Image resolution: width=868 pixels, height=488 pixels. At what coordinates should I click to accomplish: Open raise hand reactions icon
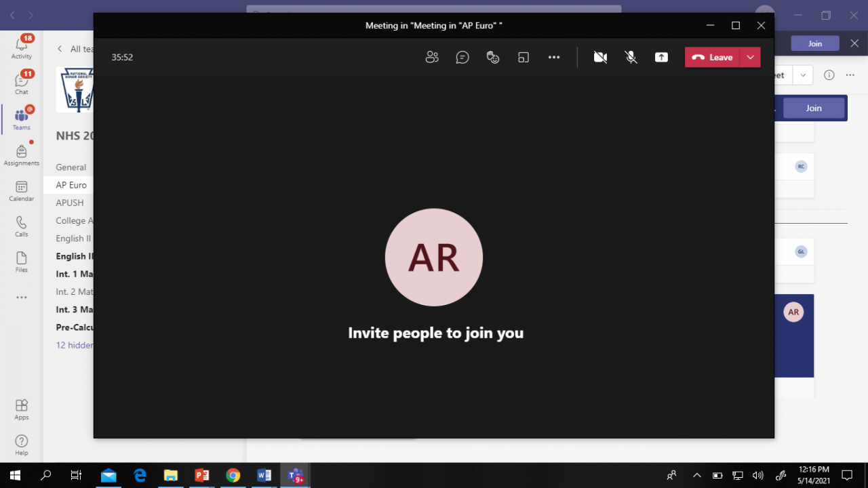point(493,58)
